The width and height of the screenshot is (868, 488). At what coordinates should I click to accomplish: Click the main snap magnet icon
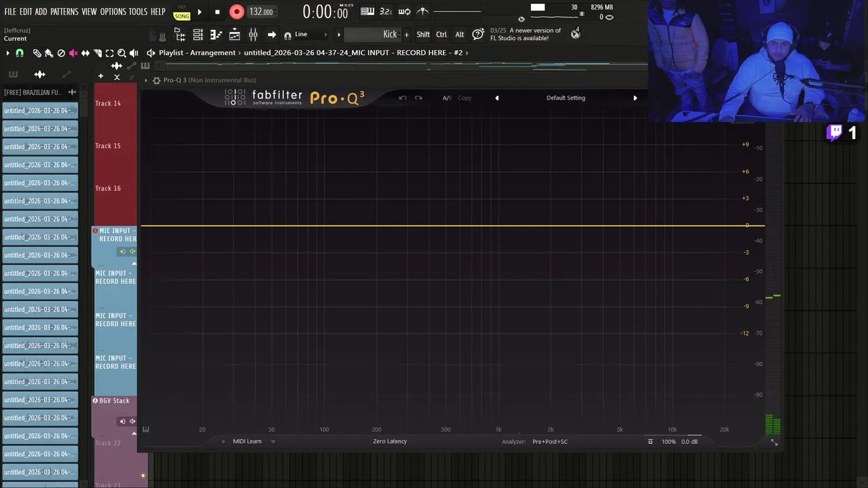[x=288, y=35]
